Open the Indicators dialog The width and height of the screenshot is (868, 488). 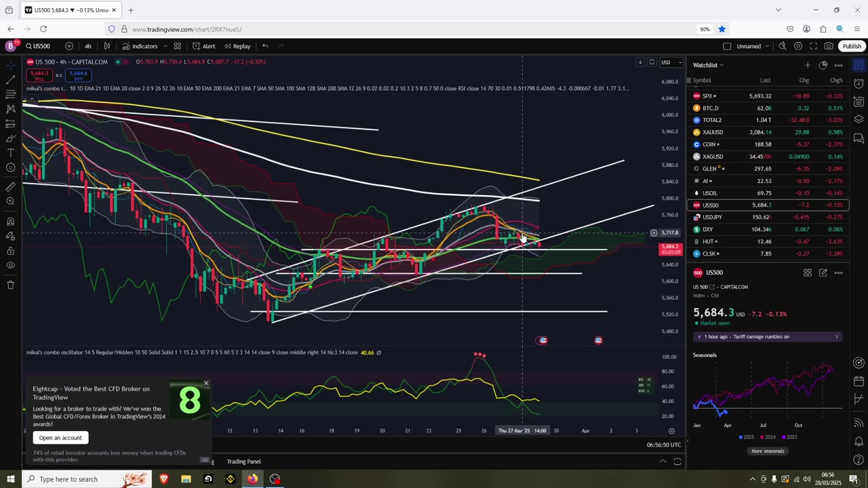(140, 46)
